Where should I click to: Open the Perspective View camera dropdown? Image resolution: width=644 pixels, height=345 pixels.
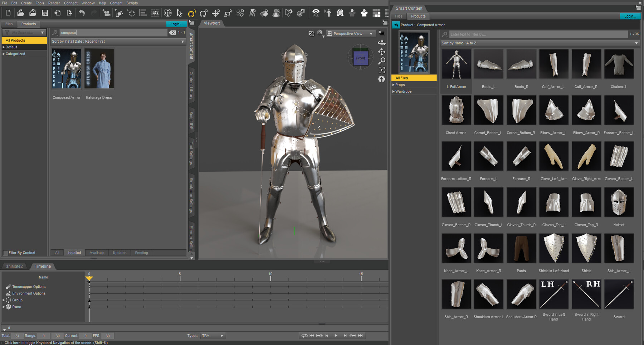coord(351,33)
